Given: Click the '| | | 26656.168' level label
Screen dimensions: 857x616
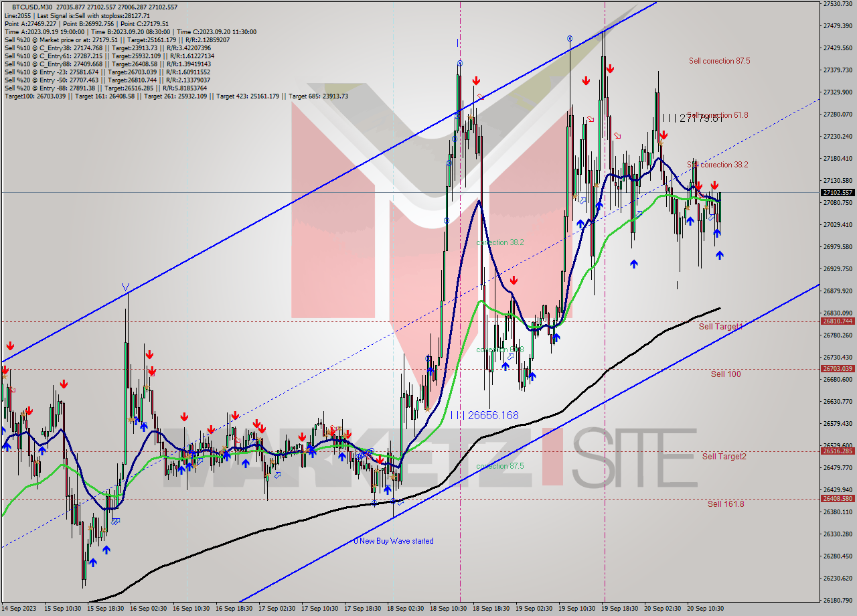Looking at the screenshot, I should click(x=484, y=415).
